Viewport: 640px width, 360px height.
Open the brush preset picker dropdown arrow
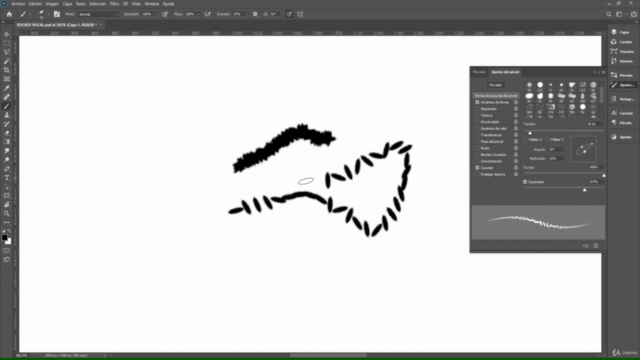pyautogui.click(x=48, y=14)
